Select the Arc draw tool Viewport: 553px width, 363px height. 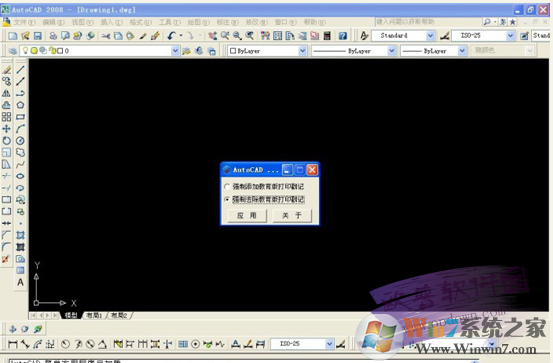click(20, 129)
